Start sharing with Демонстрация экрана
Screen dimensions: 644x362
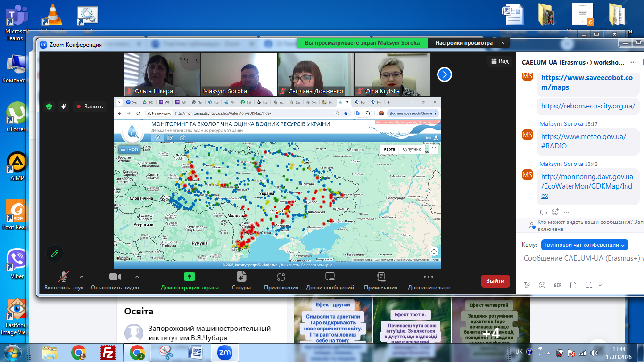(x=190, y=281)
